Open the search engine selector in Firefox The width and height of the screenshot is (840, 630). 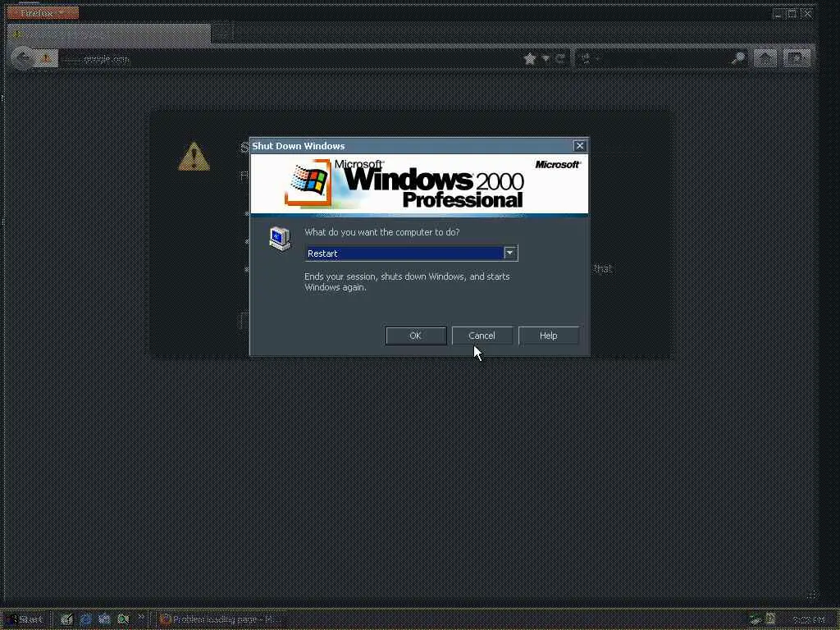pyautogui.click(x=588, y=58)
